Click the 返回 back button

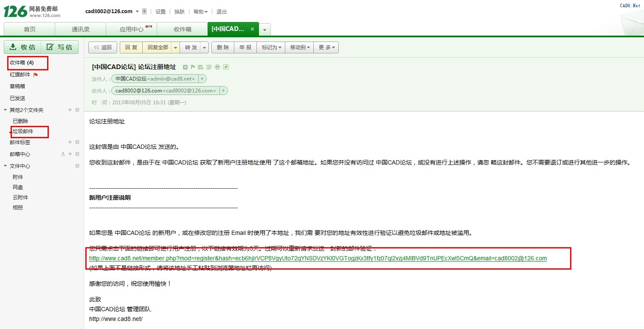[x=103, y=47]
